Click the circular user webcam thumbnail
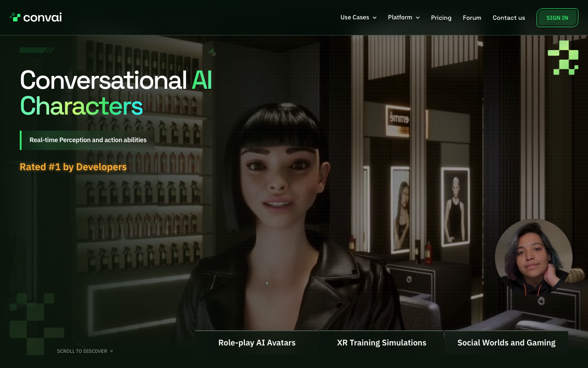Screen dimensions: 588x368 (x=534, y=258)
